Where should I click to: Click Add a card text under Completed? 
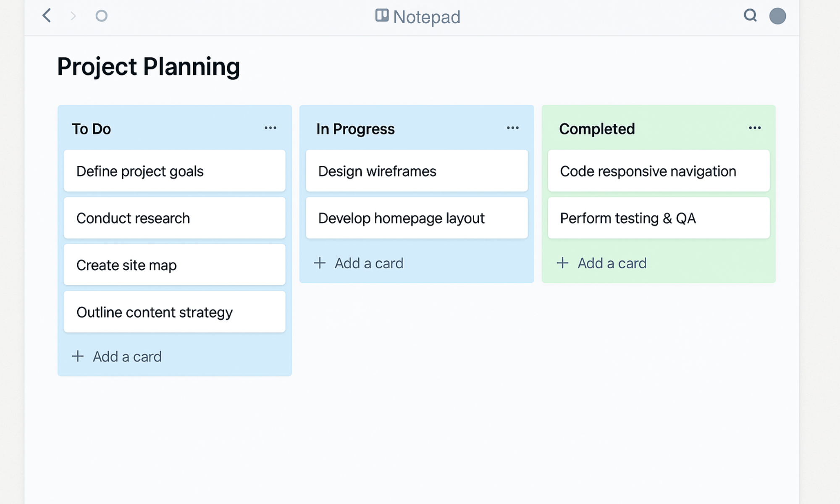click(x=612, y=263)
